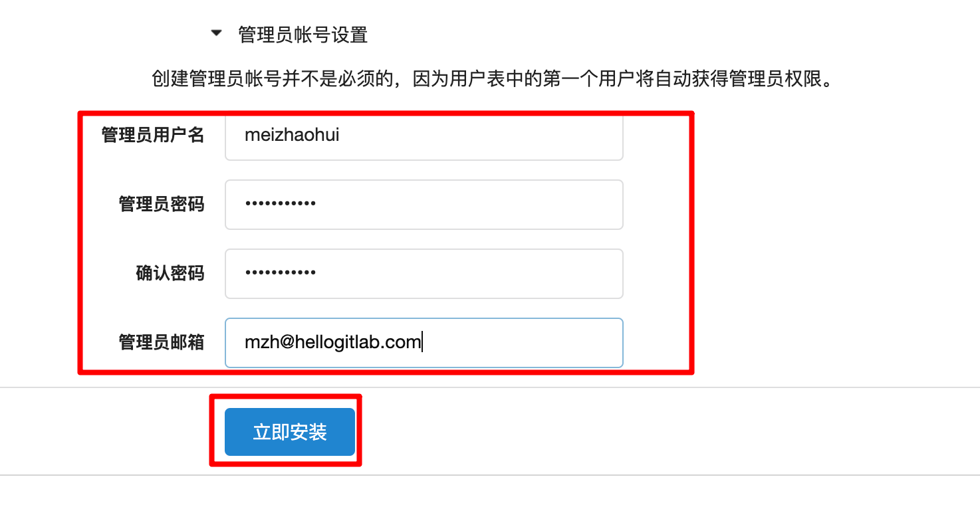Viewport: 980px width, 509px height.
Task: Click the 管理员帐号设置 section heading
Action: pyautogui.click(x=303, y=35)
